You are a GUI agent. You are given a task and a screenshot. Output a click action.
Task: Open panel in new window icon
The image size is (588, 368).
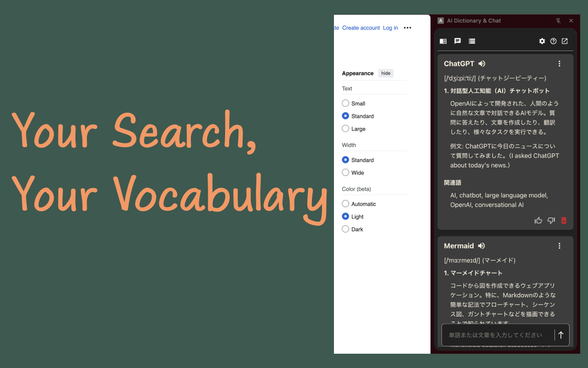[565, 41]
